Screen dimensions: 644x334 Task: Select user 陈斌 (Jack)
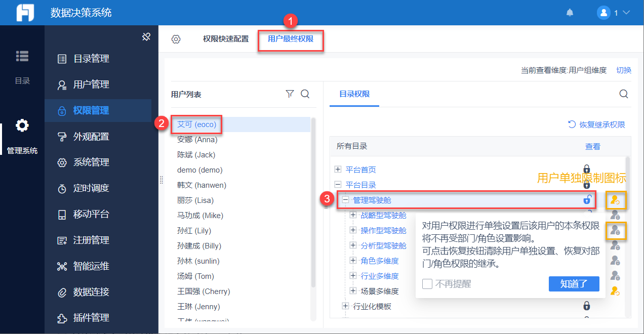click(196, 154)
